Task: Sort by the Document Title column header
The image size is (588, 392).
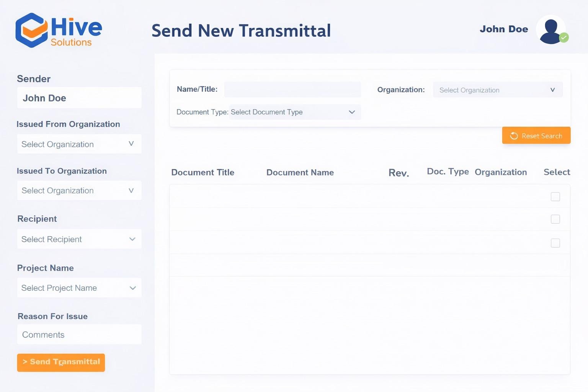Action: click(x=203, y=173)
